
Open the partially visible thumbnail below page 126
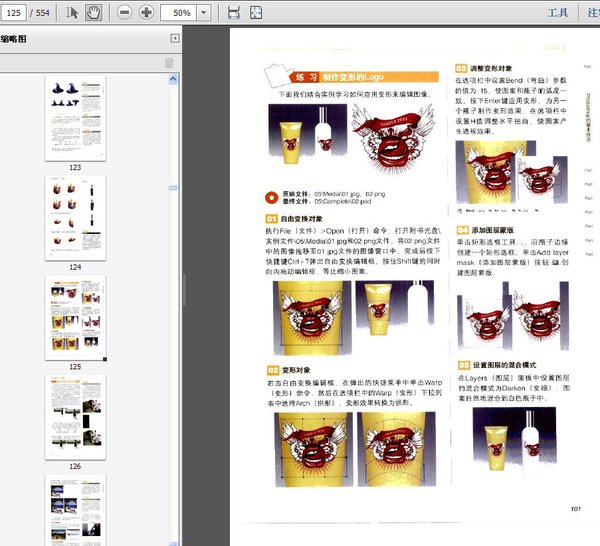75,510
